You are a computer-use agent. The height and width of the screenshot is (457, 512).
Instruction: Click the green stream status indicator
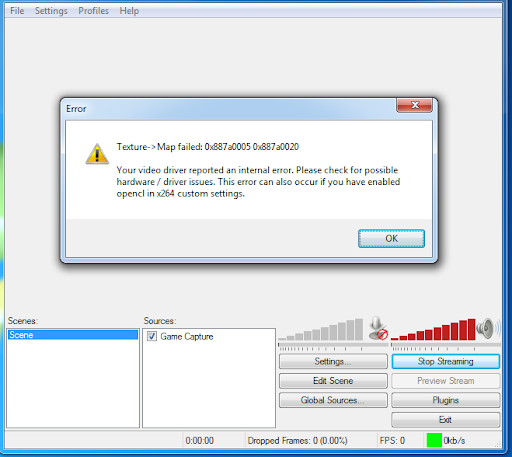[434, 440]
